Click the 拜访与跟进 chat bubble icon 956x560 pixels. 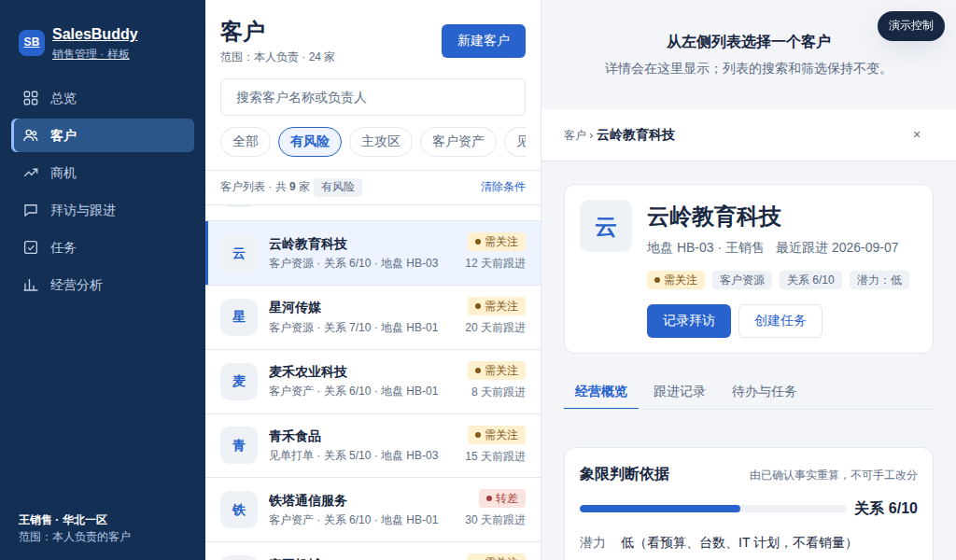[x=31, y=210]
